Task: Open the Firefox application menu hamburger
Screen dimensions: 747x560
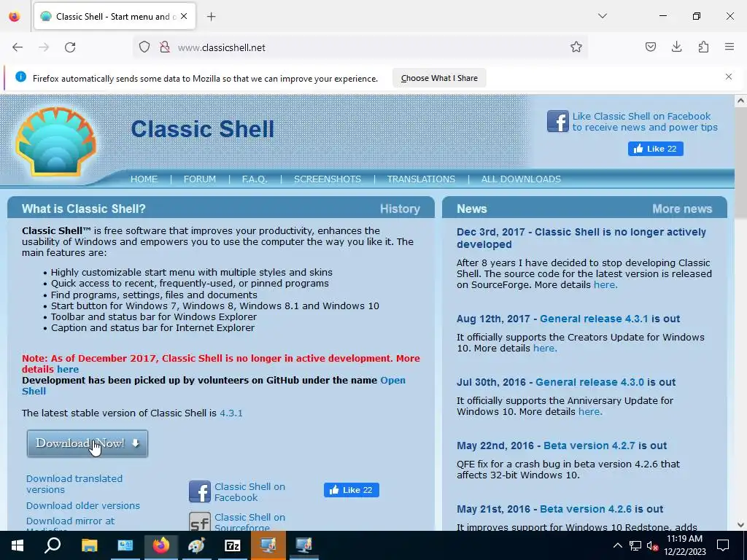Action: click(x=729, y=47)
